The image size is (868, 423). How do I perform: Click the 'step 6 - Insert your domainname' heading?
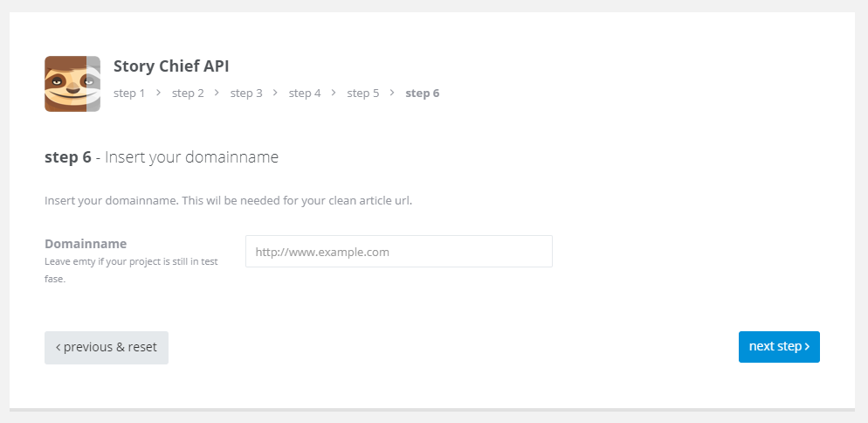(x=162, y=157)
